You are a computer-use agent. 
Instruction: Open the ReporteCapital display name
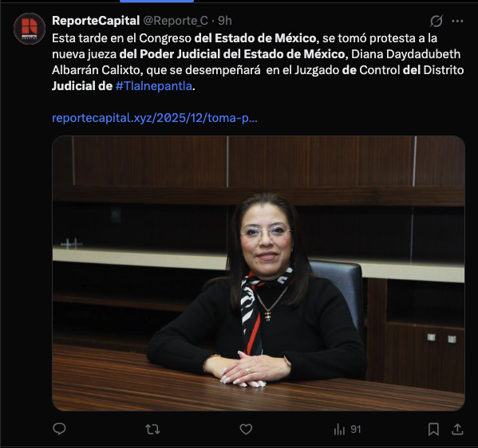96,21
